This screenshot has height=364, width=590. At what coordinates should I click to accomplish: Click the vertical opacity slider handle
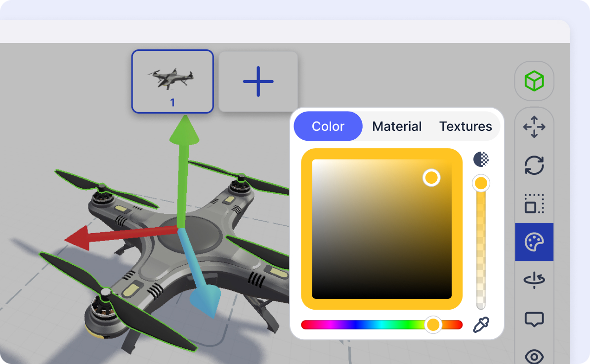tap(481, 183)
